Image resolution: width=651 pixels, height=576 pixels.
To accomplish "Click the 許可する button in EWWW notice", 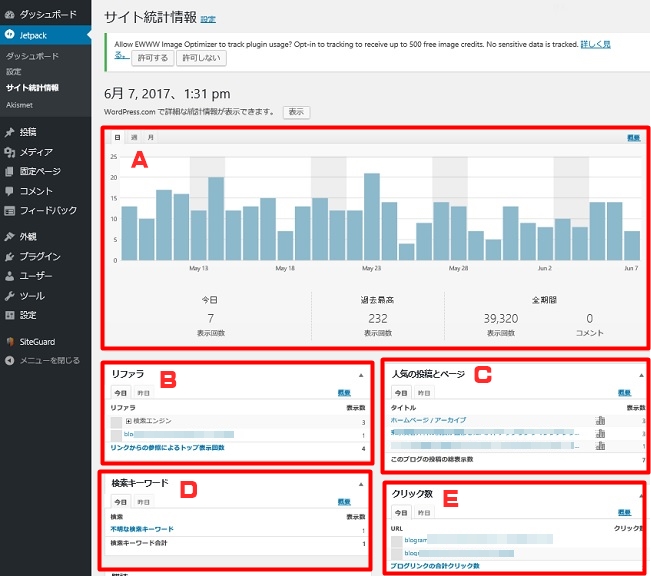I will (x=153, y=58).
